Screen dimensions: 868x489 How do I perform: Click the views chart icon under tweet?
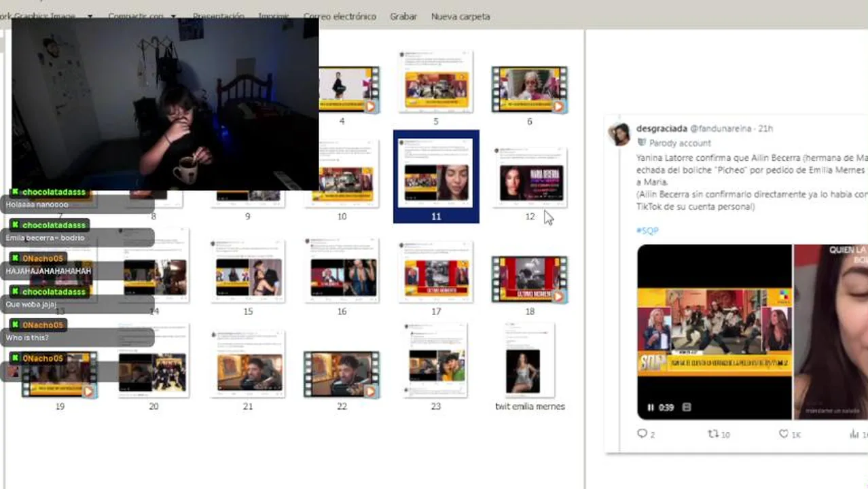pos(855,433)
